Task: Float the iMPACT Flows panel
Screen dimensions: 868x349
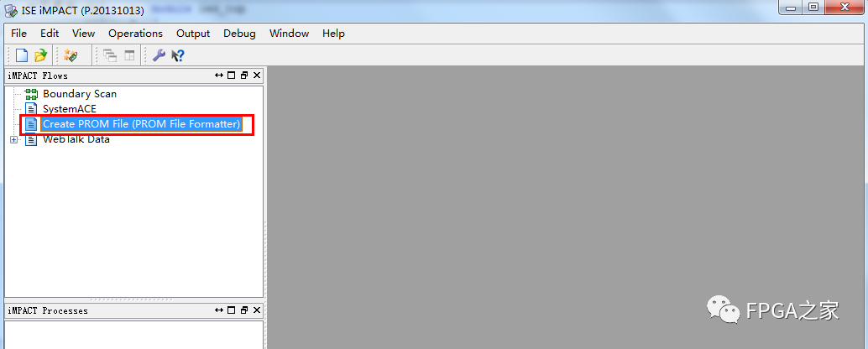Action: (244, 76)
